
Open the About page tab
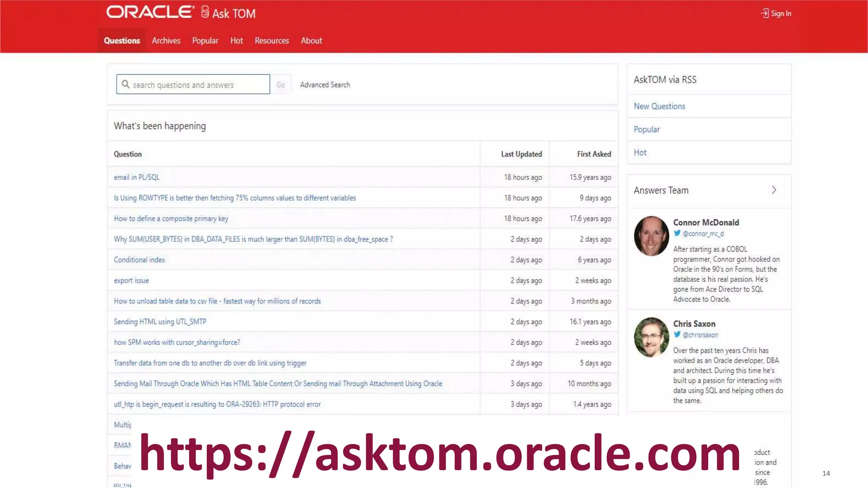312,41
